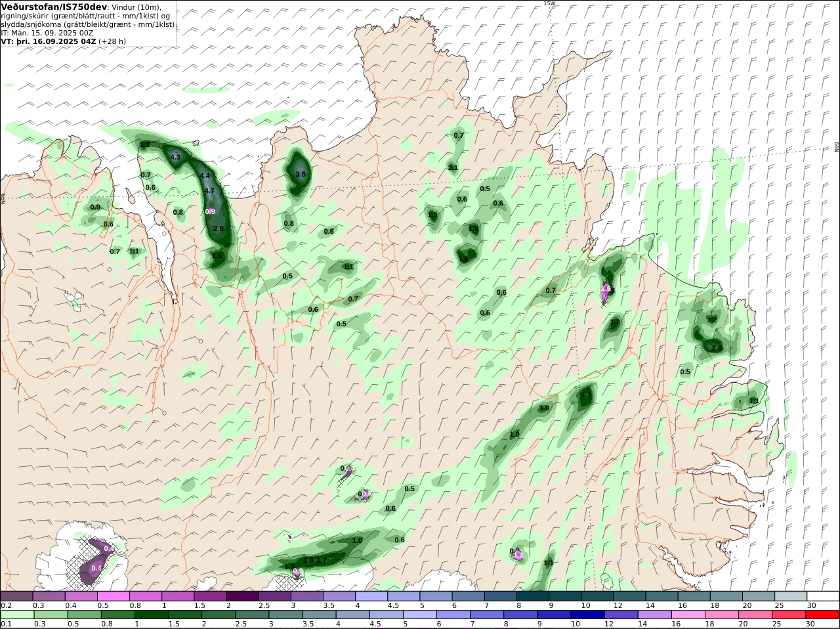Click the valid time 'VT: þri. 16.09.2025 04Z'
Viewport: 840px width, 629px height.
(x=49, y=41)
